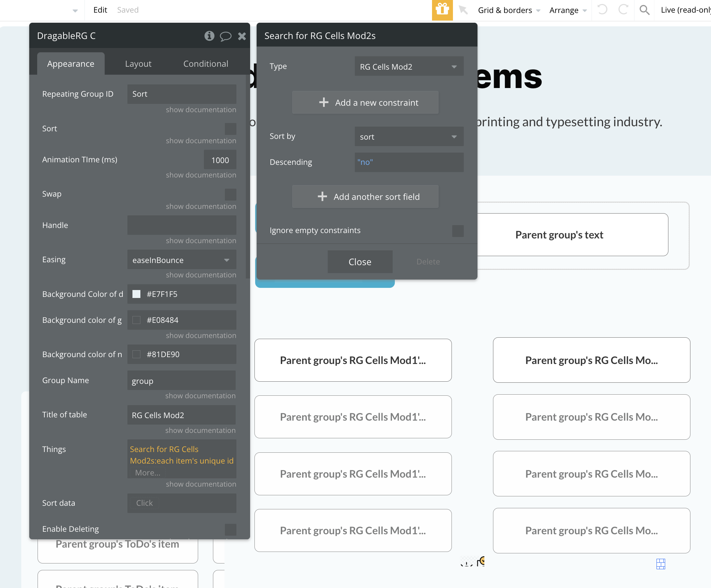
Task: Click Add a new constraint button
Action: coord(365,102)
